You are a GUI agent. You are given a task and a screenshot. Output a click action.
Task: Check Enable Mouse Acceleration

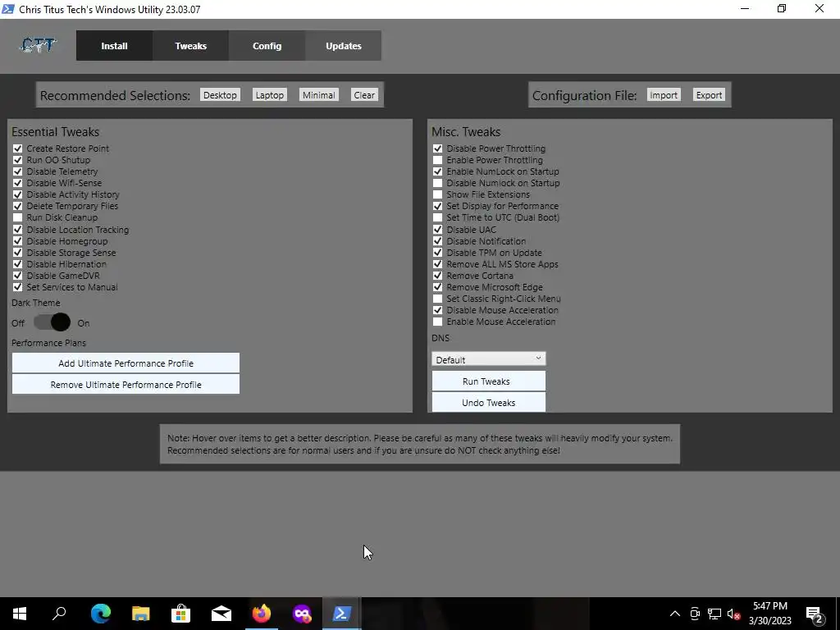coord(438,322)
